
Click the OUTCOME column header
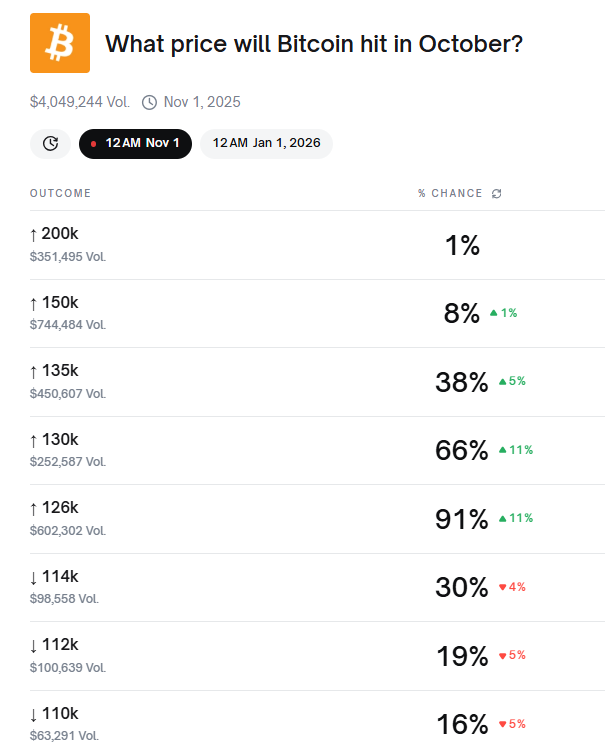[x=60, y=193]
